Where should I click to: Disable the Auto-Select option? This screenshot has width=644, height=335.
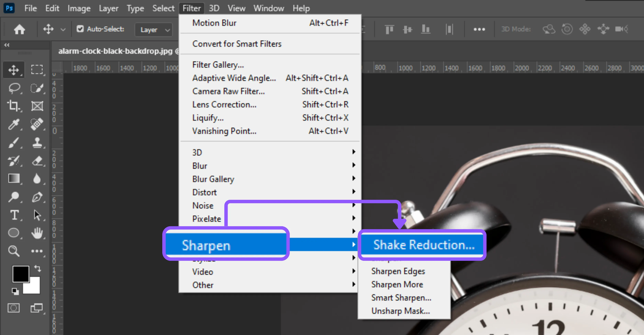coord(80,29)
